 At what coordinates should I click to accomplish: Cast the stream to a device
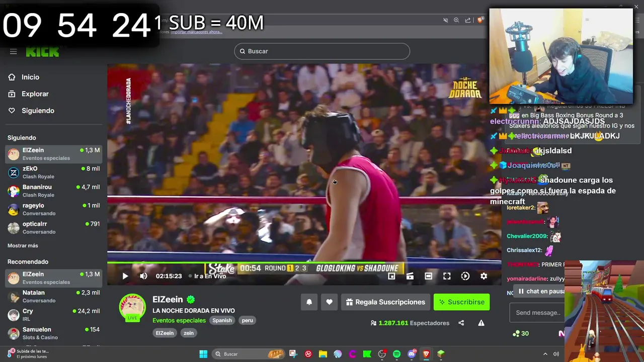point(410,276)
